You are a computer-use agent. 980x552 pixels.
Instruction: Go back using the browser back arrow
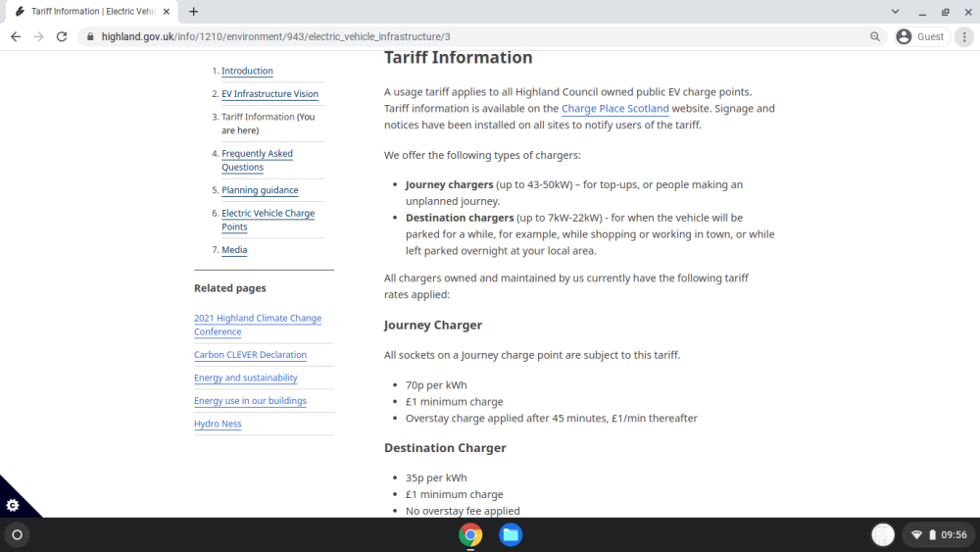tap(16, 37)
